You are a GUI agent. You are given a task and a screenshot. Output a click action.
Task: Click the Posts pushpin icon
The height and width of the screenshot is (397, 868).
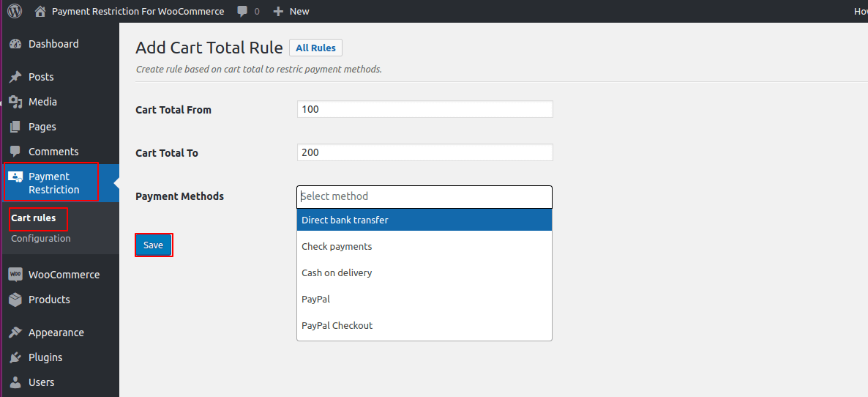point(15,77)
